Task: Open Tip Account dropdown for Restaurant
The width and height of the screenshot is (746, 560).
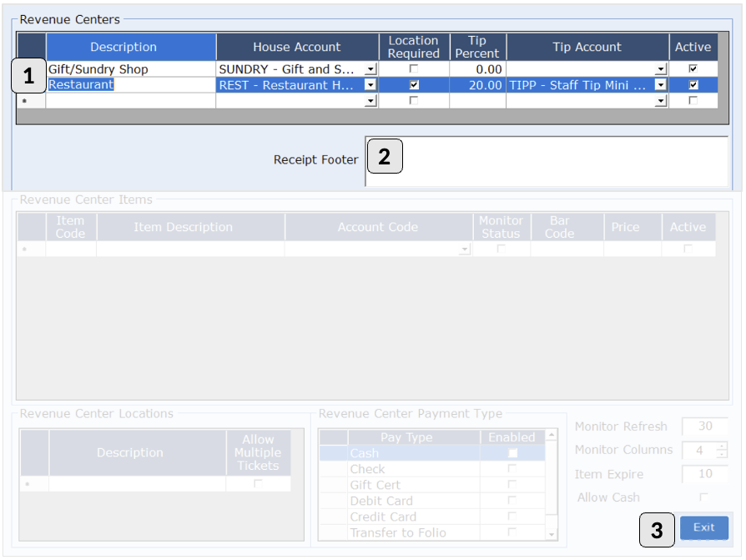Action: click(x=661, y=85)
